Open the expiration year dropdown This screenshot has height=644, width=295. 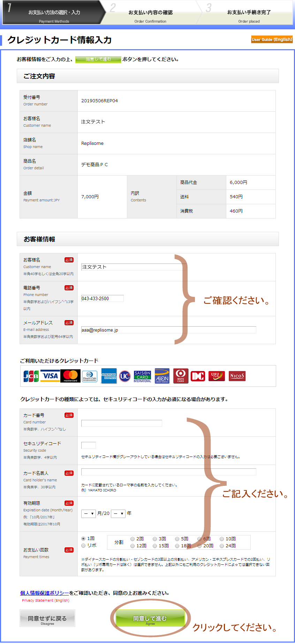(118, 513)
